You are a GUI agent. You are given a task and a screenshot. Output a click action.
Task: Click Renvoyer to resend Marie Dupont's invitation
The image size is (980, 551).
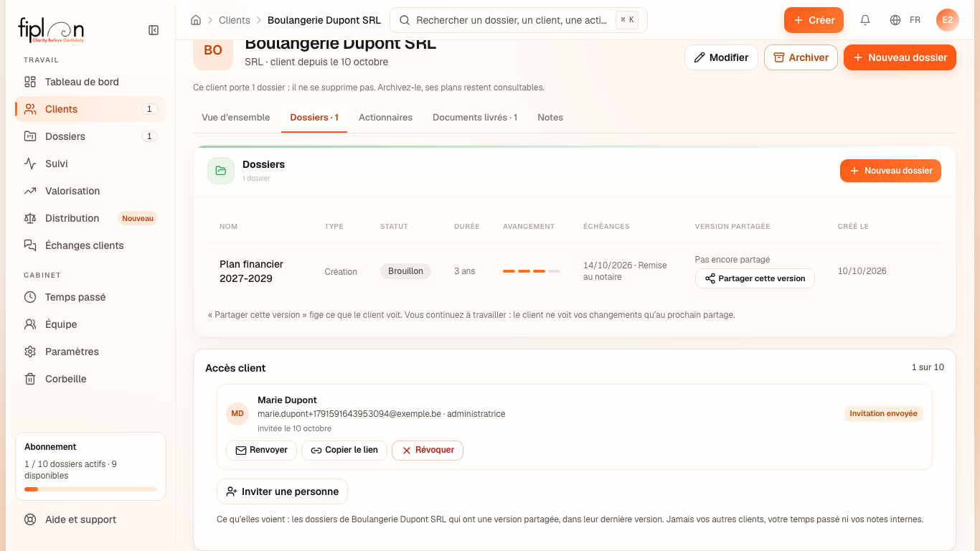(261, 451)
